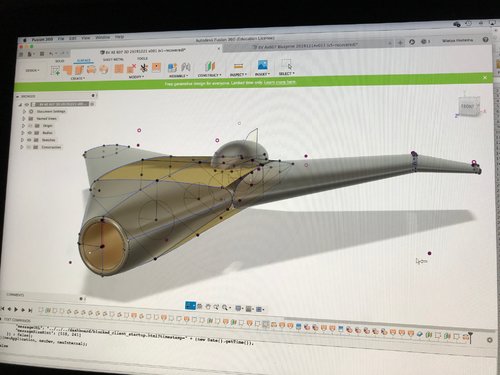Toggle visibility of the Sketches folder
This screenshot has height=375, width=500.
(x=29, y=140)
